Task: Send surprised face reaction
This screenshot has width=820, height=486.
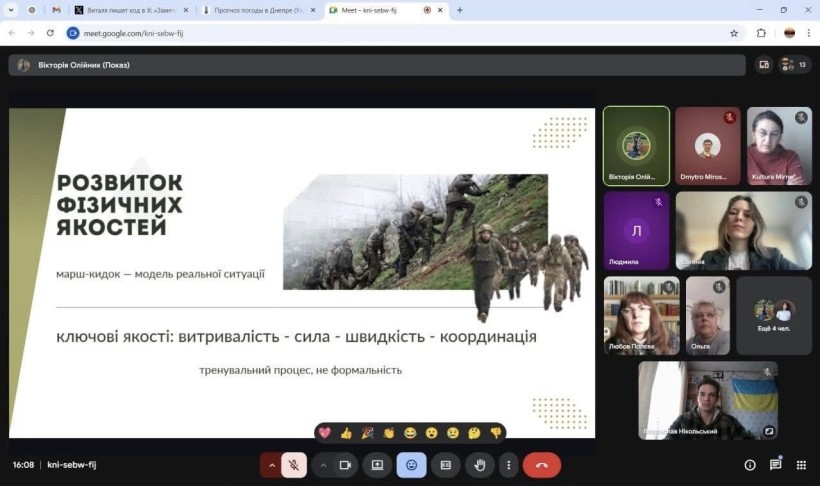Action: click(431, 433)
